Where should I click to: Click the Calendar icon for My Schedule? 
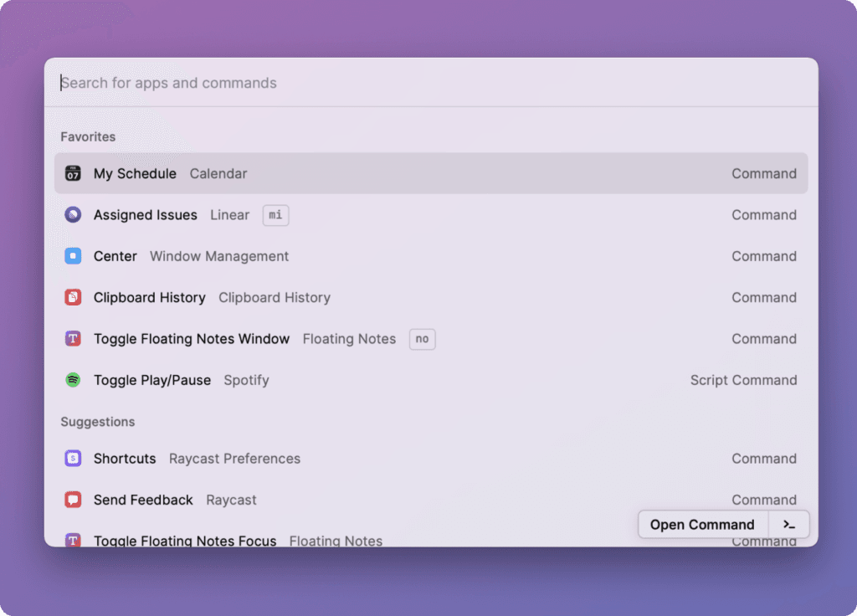(x=73, y=173)
